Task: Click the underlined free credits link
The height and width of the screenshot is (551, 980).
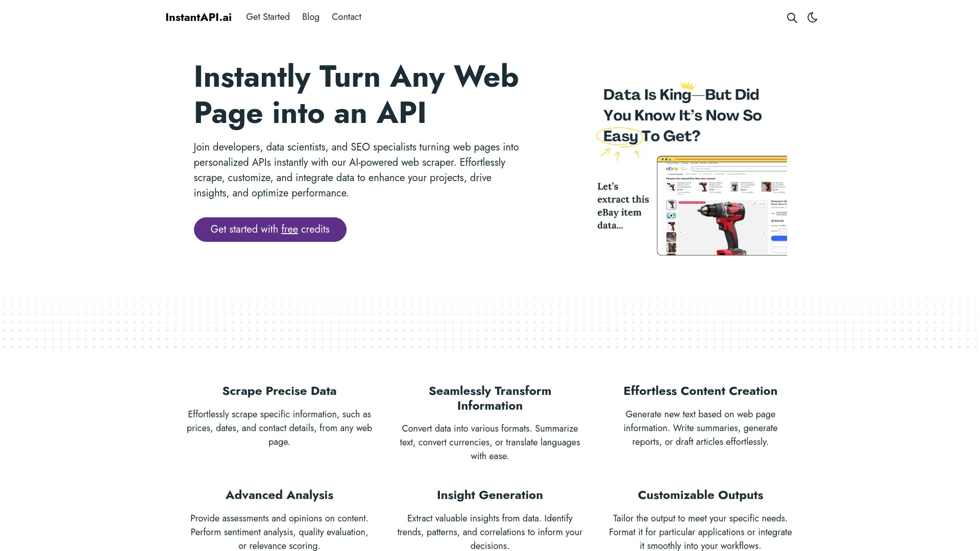Action: tap(289, 229)
